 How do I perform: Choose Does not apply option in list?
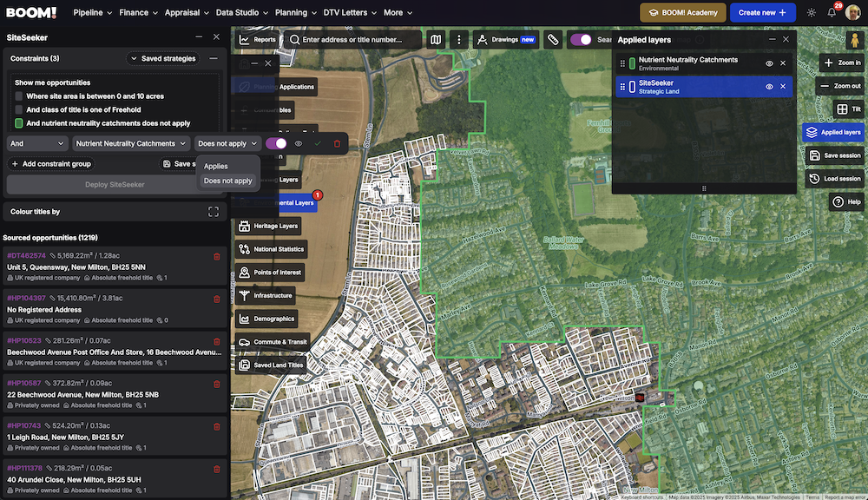coord(227,181)
